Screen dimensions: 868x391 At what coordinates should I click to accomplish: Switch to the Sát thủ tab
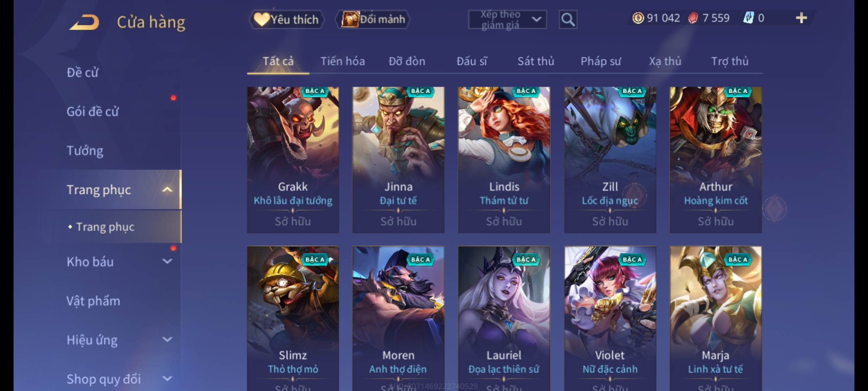point(536,61)
